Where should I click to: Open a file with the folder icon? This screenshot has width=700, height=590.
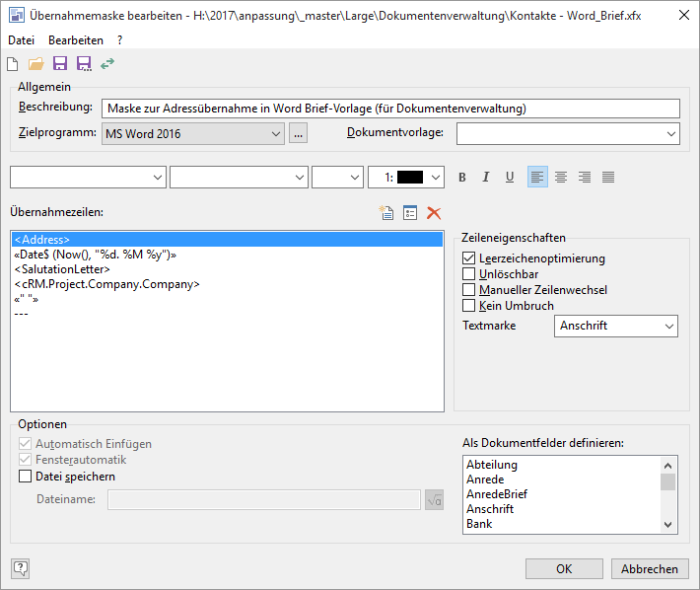coord(36,64)
